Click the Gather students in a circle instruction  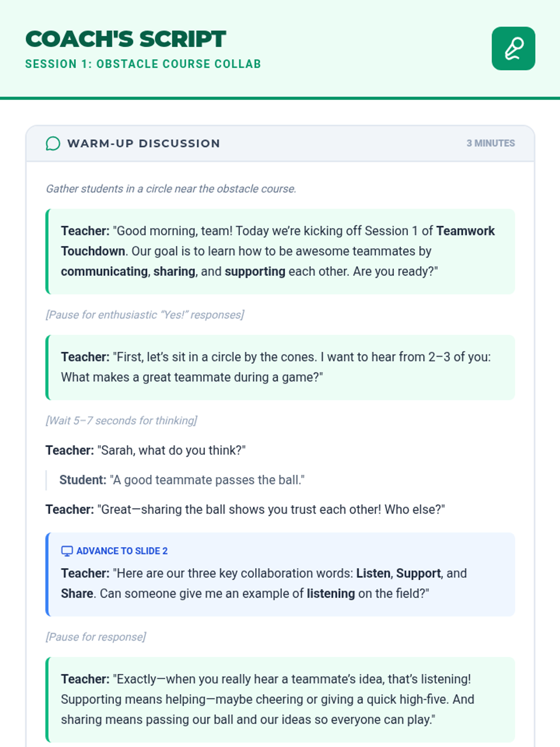tap(171, 189)
